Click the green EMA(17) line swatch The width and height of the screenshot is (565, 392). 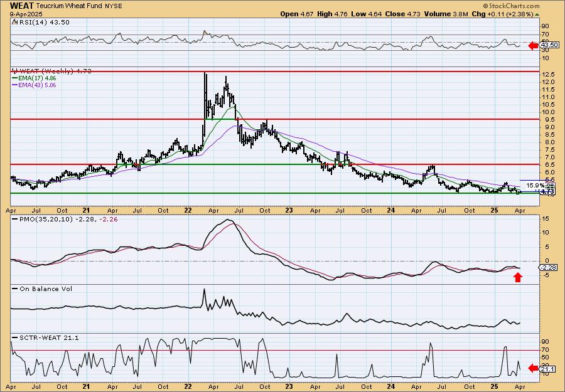(15, 78)
